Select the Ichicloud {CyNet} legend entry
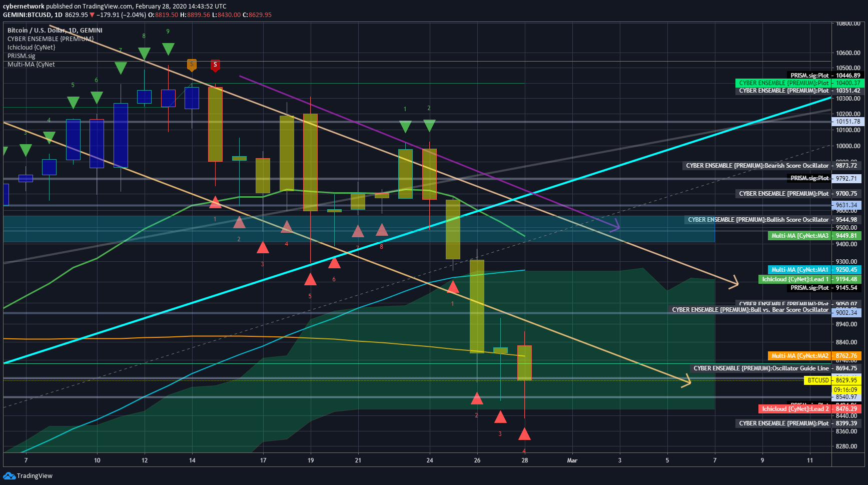This screenshot has width=868, height=485. [x=31, y=47]
